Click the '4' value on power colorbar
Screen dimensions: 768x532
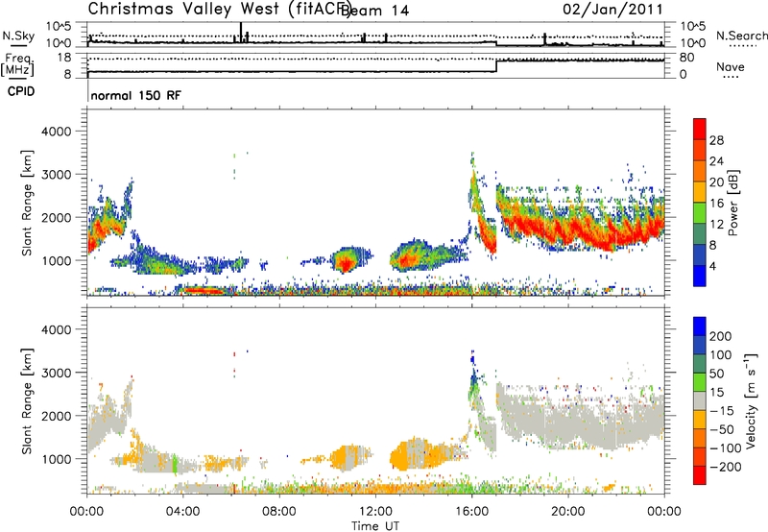pos(712,266)
